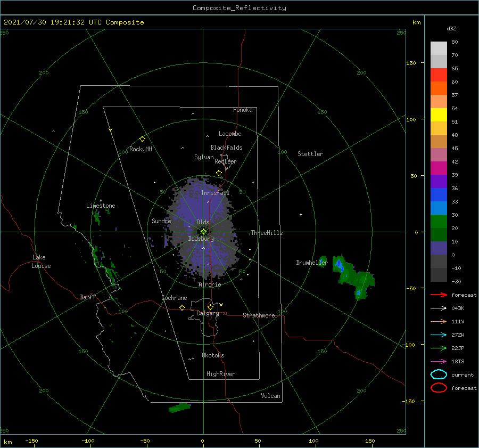Click the green 22JP arrow legend entry

(439, 348)
